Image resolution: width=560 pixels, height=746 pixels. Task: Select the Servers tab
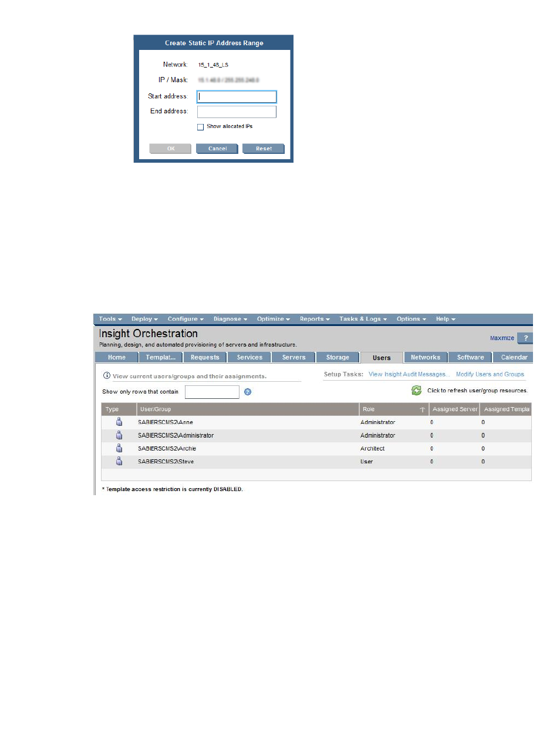[294, 357]
